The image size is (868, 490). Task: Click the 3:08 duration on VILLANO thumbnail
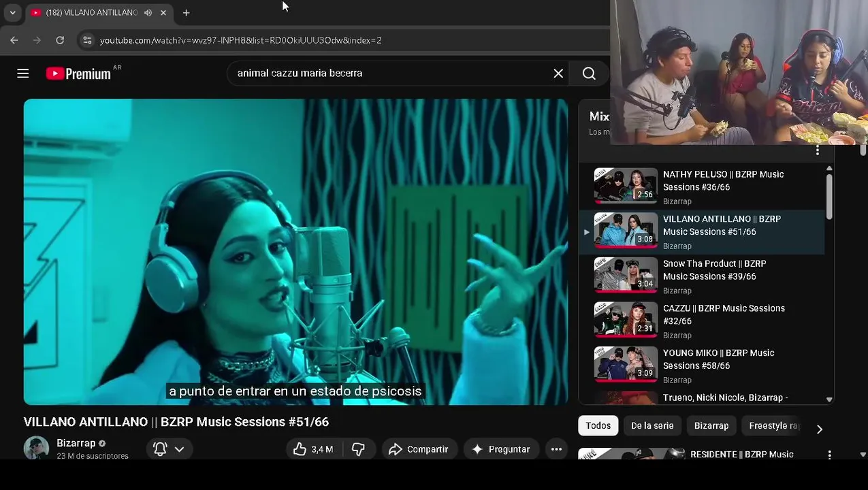tap(645, 240)
